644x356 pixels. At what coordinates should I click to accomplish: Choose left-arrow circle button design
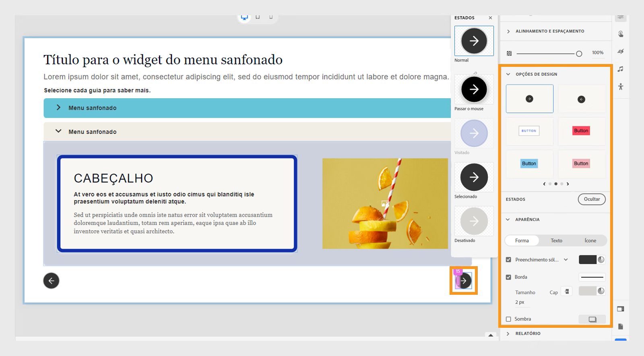582,99
